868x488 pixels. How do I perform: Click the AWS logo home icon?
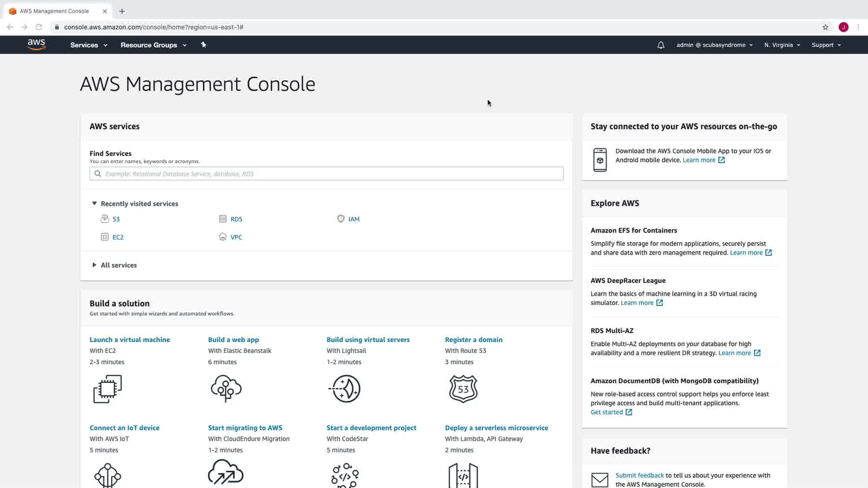pos(36,45)
